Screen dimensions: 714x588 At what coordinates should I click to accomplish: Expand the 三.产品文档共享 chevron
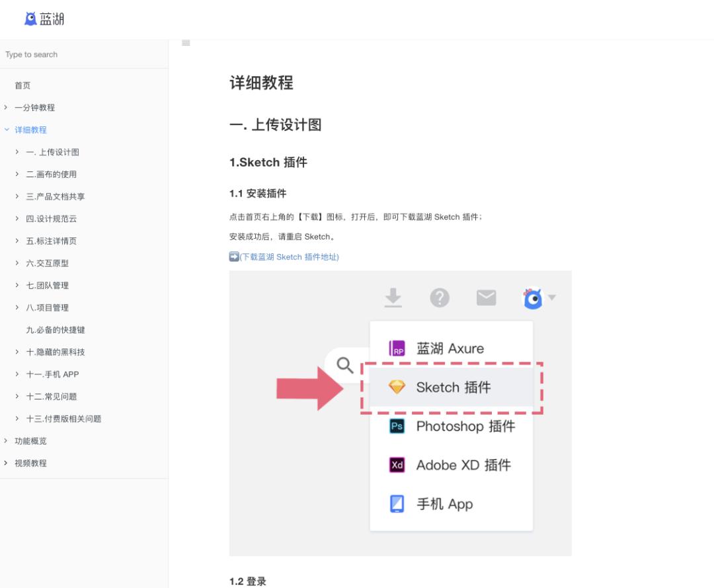(17, 196)
